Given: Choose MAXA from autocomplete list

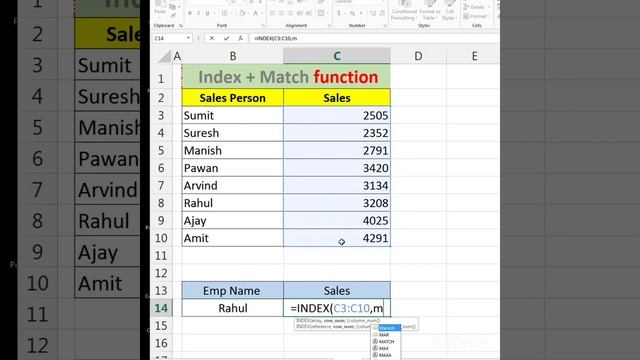Looking at the screenshot, I should (386, 355).
